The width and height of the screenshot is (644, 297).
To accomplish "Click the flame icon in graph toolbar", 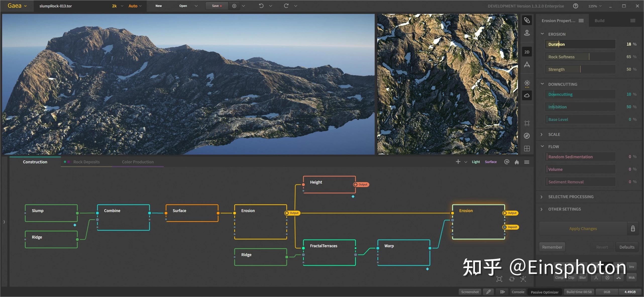I will click(x=517, y=162).
